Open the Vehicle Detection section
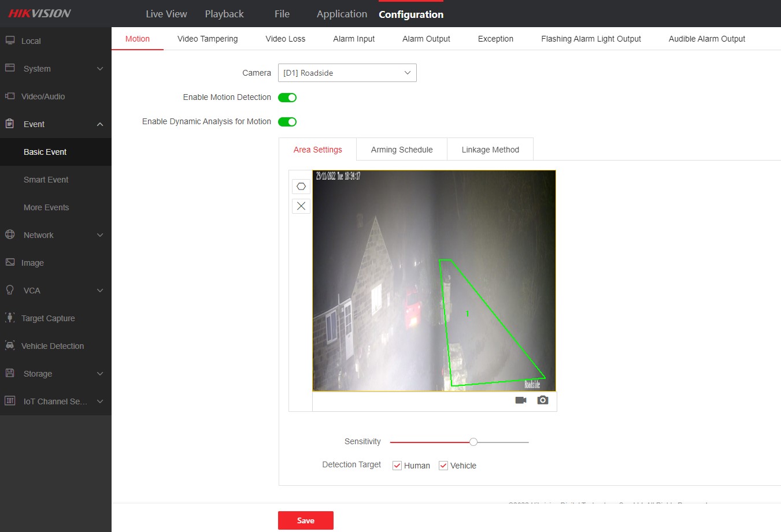The image size is (781, 532). [52, 345]
